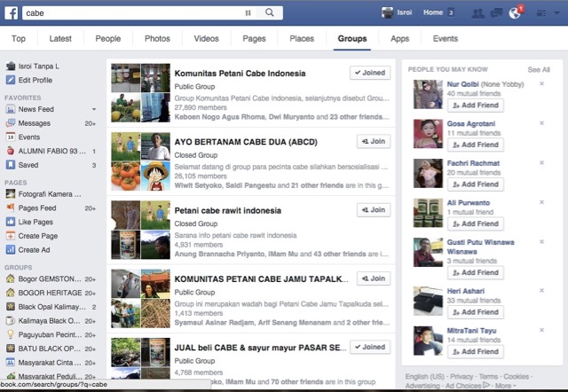The image size is (568, 392).
Task: Click the search field containing cabe
Action: [x=133, y=13]
